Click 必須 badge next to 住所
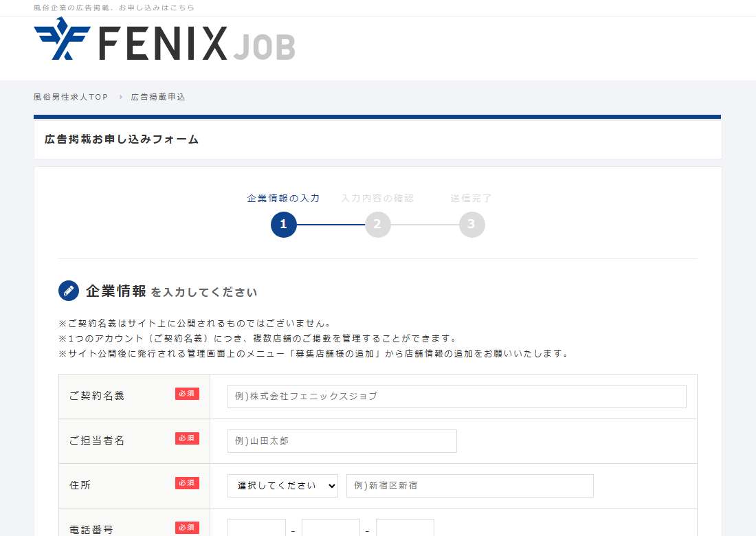 click(x=187, y=483)
